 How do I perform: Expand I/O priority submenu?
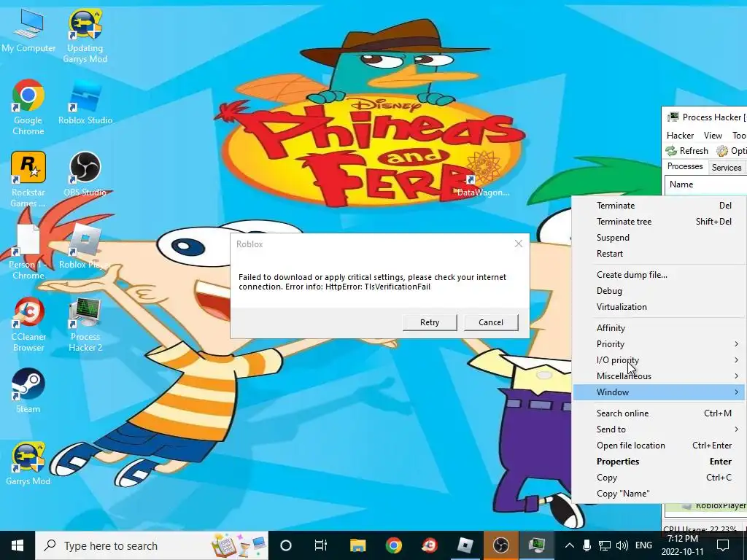coord(659,360)
